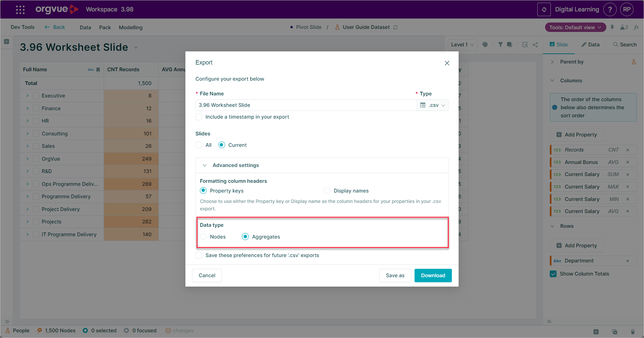Image resolution: width=644 pixels, height=338 pixels.
Task: Open Tools: Default view dropdown
Action: point(575,27)
